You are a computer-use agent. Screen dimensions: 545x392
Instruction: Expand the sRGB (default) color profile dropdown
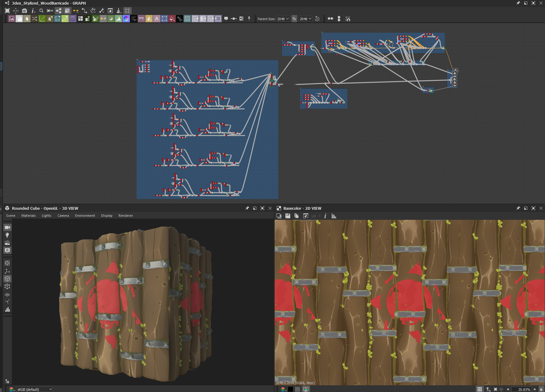pyautogui.click(x=35, y=389)
